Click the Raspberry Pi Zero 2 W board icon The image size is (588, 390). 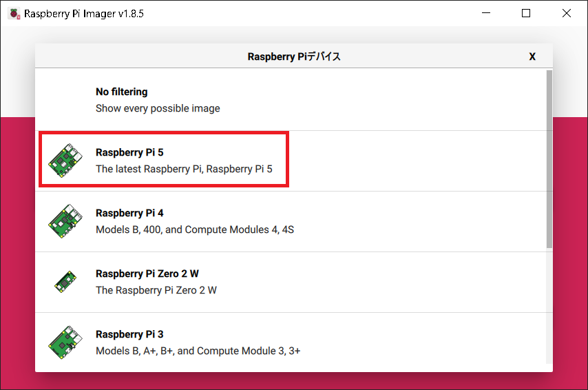(65, 282)
